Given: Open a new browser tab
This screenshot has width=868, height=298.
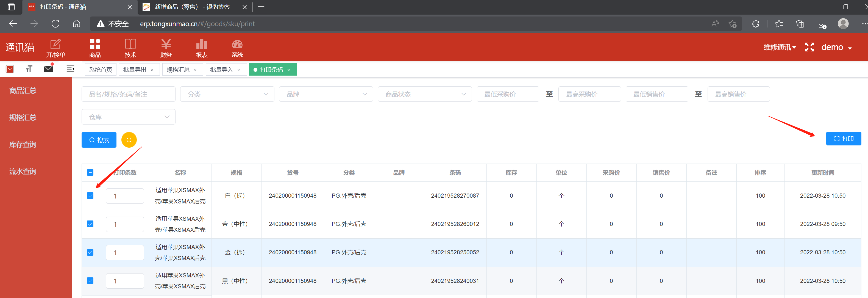Looking at the screenshot, I should coord(261,7).
